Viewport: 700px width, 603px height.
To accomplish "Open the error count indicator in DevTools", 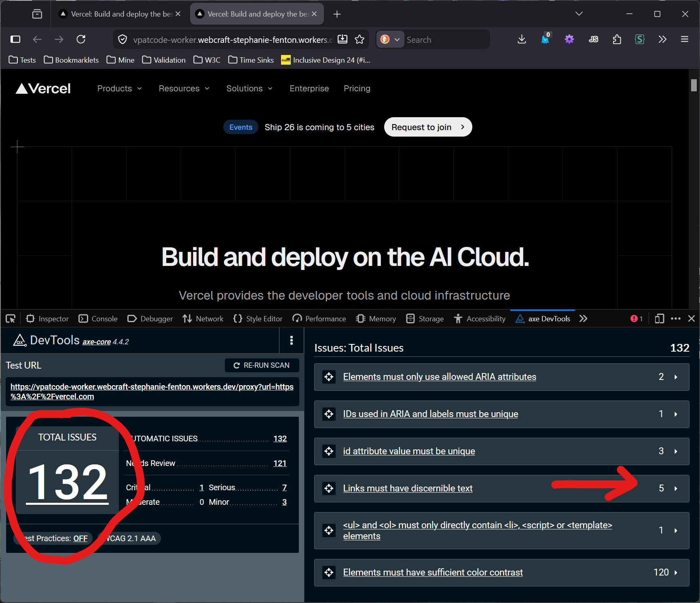I will 637,319.
